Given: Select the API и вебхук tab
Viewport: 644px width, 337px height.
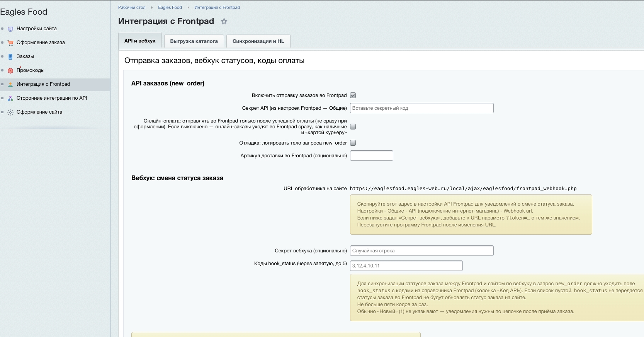Looking at the screenshot, I should tap(140, 41).
